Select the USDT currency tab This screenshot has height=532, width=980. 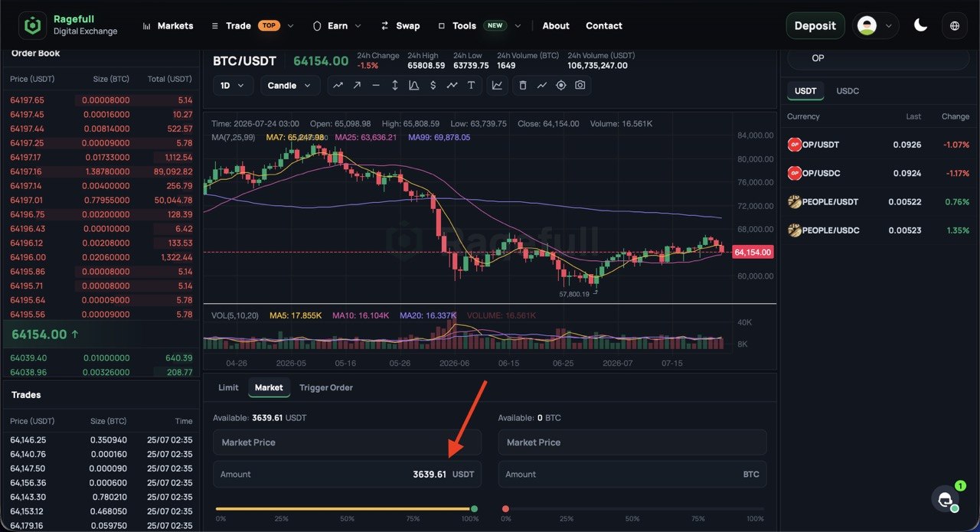(805, 91)
